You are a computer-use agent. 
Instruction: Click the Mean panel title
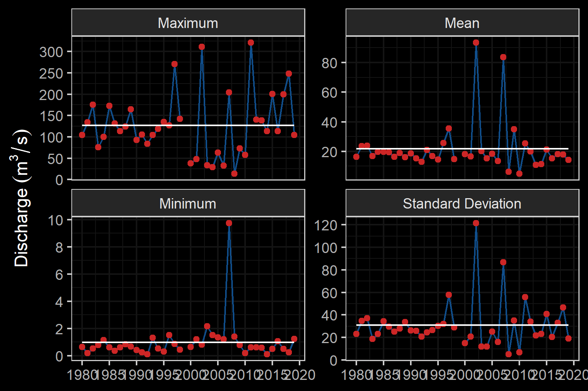(462, 23)
